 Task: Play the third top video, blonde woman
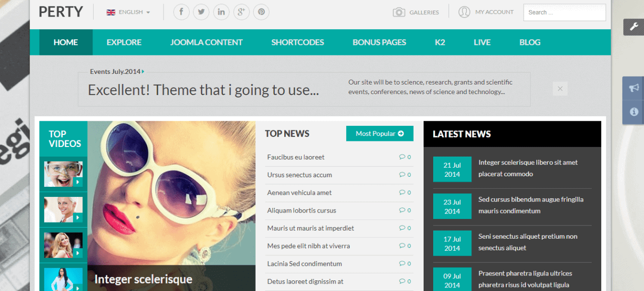coord(63,245)
